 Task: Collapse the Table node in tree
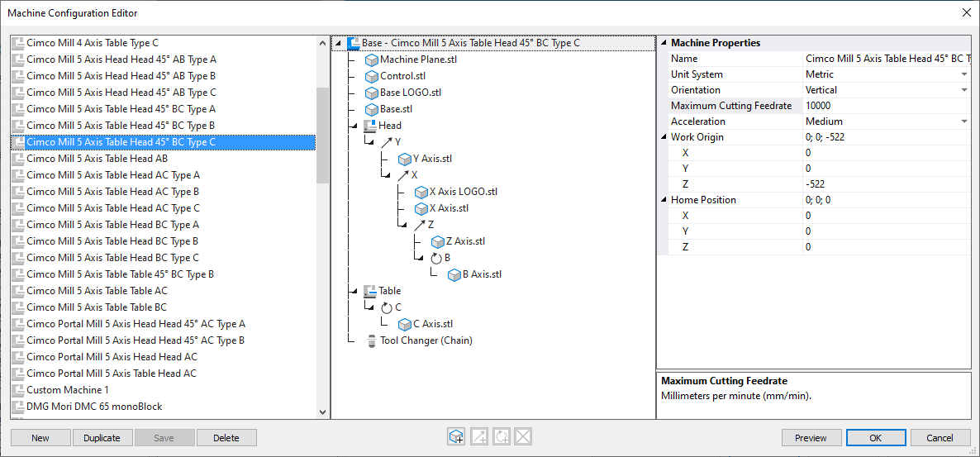354,292
